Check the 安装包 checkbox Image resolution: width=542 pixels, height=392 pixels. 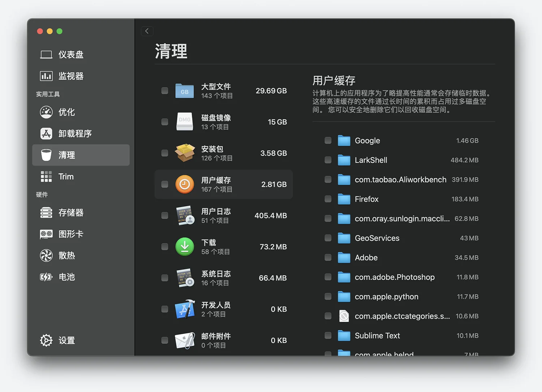(x=165, y=153)
